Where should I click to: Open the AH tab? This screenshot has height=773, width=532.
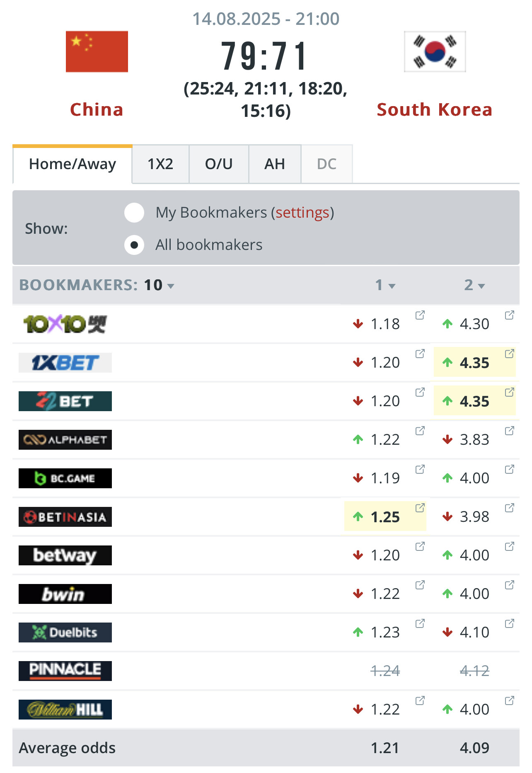tap(274, 164)
